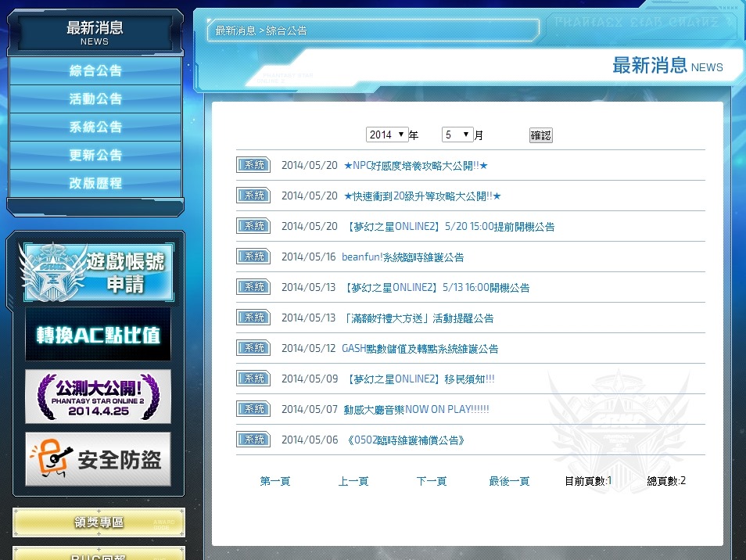This screenshot has height=560, width=746.
Task: Click the 系統 badge beside the 快速衝到20級升等攻略 item
Action: [x=253, y=195]
